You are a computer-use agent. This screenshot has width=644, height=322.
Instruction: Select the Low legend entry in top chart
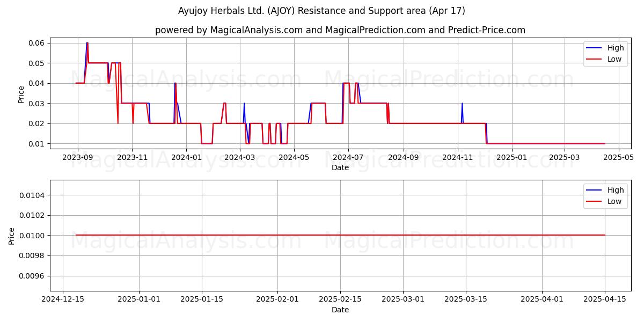pyautogui.click(x=604, y=60)
